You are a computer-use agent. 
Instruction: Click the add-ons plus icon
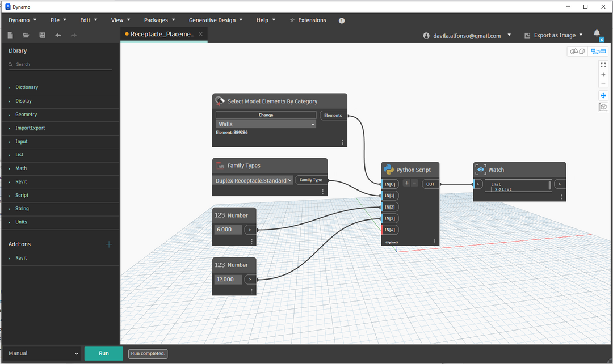(109, 244)
